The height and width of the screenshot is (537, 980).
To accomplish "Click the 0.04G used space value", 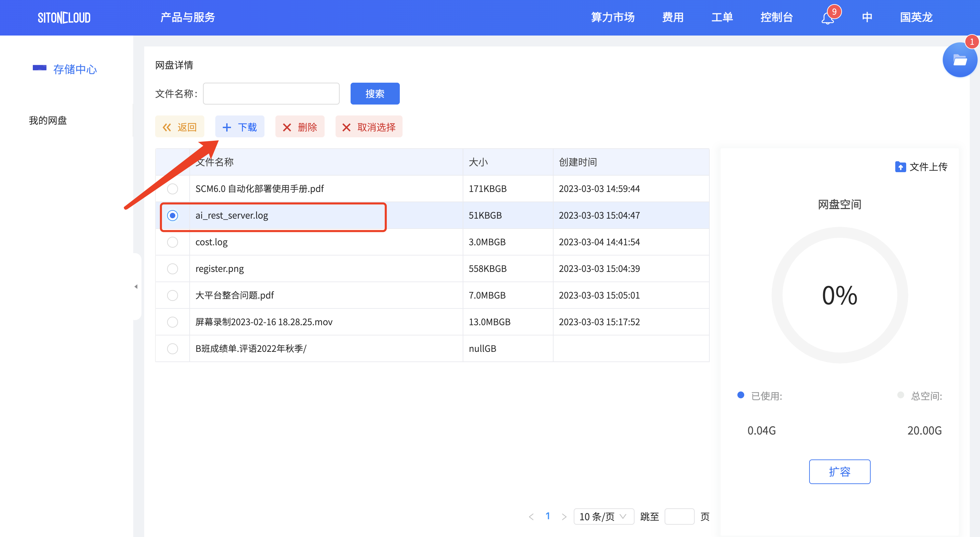I will pyautogui.click(x=761, y=430).
